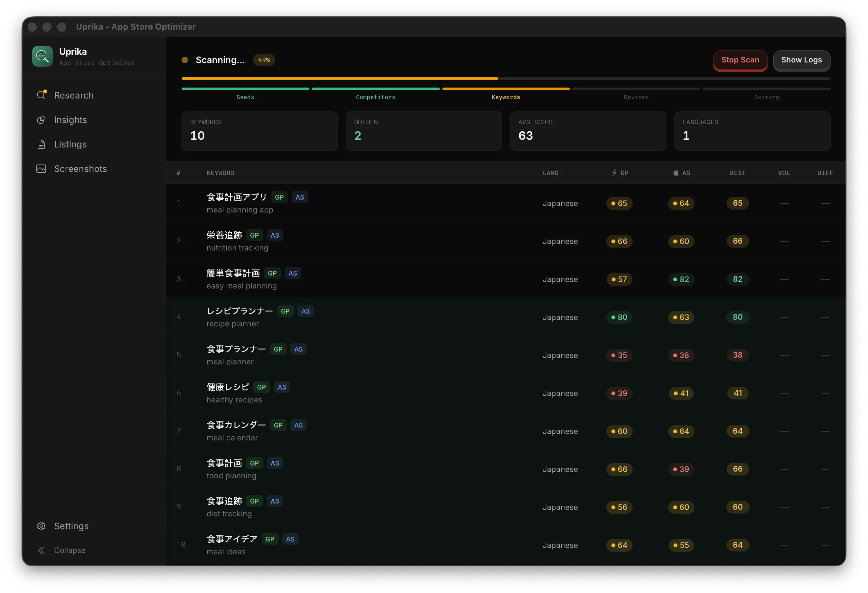Click the Listings document icon
The height and width of the screenshot is (593, 868).
coord(41,144)
